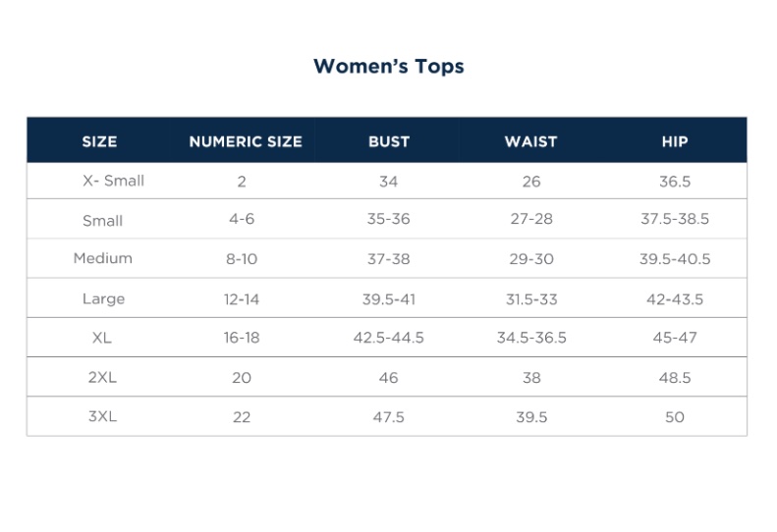
Task: Click numeric size 8-10 cell
Action: [x=242, y=259]
